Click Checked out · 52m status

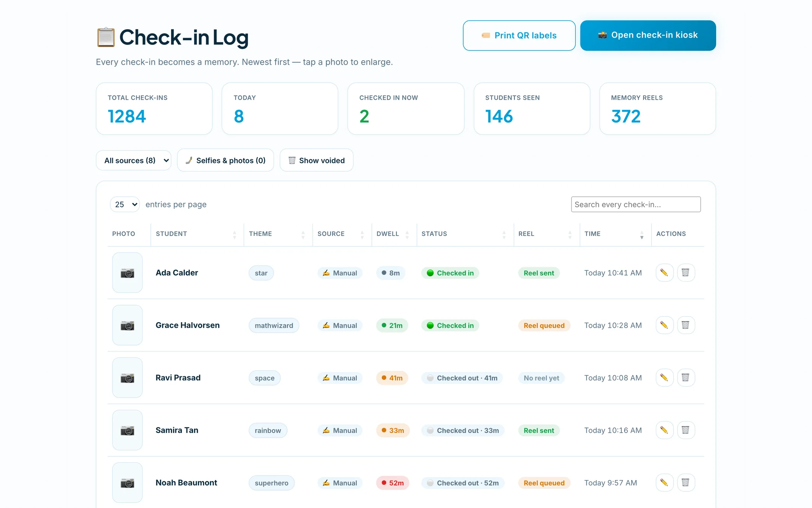[x=463, y=483]
